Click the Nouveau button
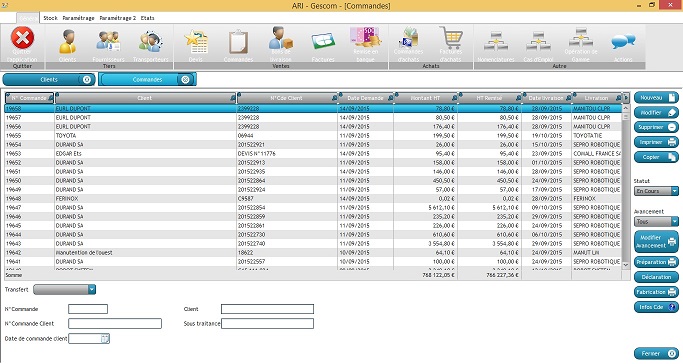The image size is (683, 364). [x=656, y=98]
